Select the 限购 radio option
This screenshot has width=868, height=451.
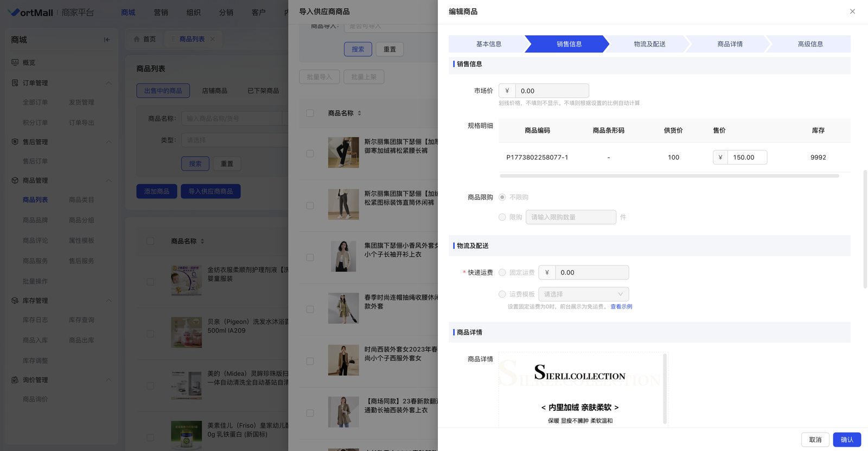pos(502,217)
